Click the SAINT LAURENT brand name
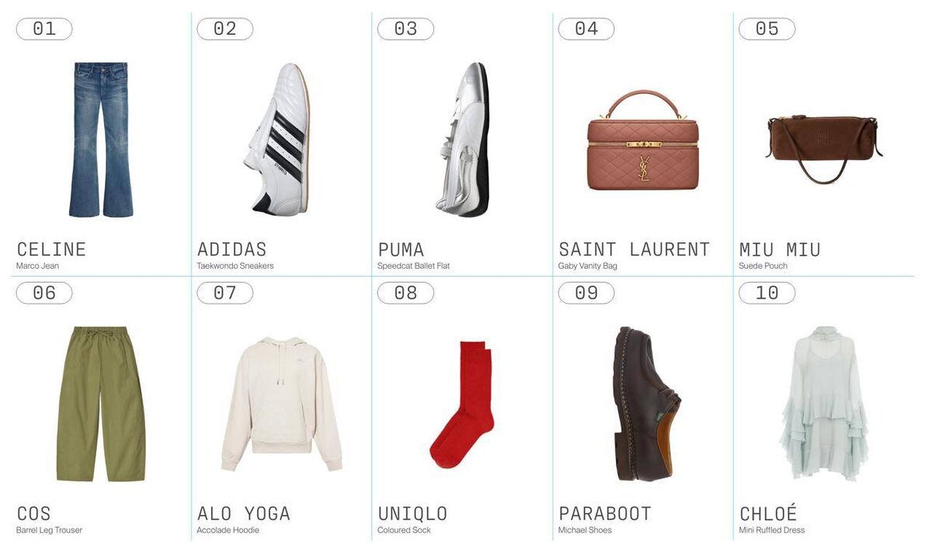The height and width of the screenshot is (560, 932). (634, 249)
